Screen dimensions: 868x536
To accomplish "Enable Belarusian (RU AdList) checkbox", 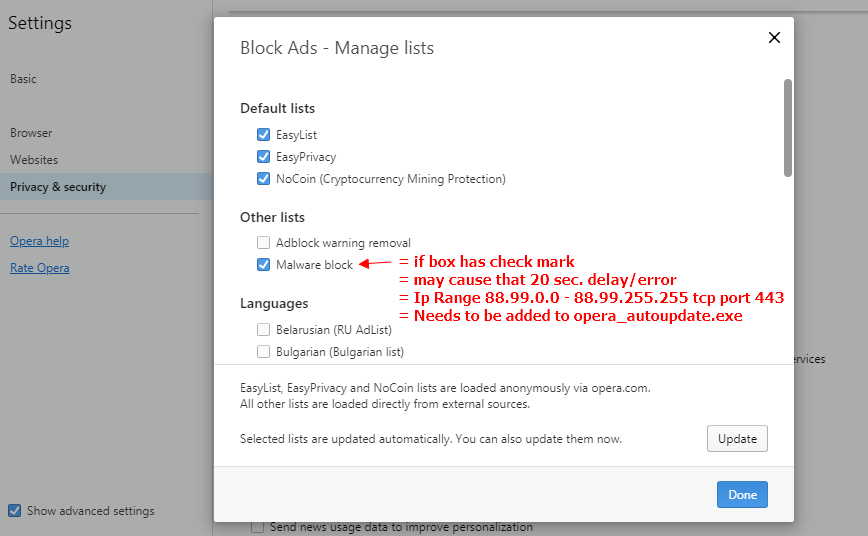I will (x=264, y=329).
